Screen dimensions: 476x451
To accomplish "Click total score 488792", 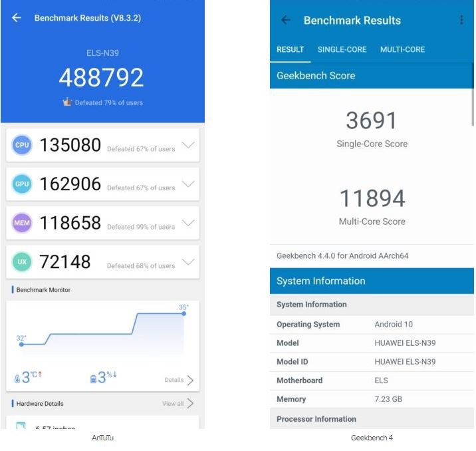I will click(101, 77).
